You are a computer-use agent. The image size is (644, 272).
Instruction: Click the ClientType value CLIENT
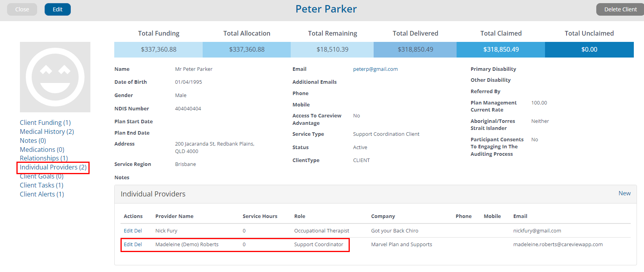pyautogui.click(x=362, y=160)
